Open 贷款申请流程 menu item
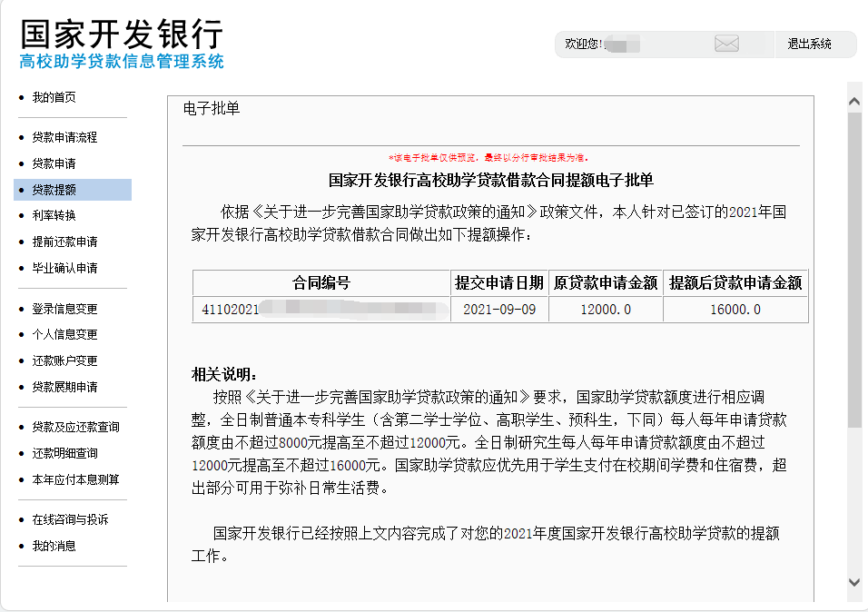Viewport: 868px width, 612px height. click(x=64, y=137)
